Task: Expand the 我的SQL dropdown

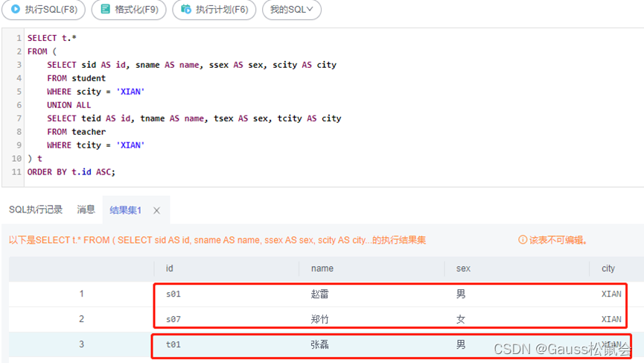Action: coord(292,10)
